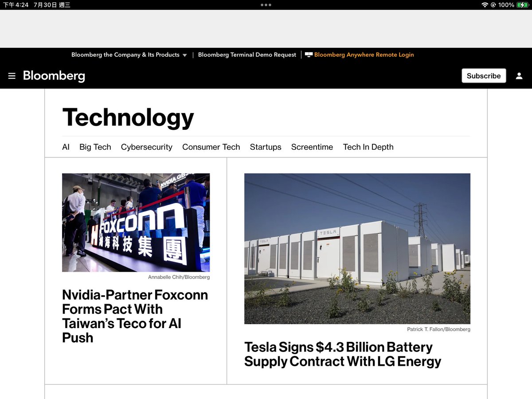Click the Patrick T. Fallon/Bloomberg photo credit
The image size is (532, 399).
click(439, 329)
